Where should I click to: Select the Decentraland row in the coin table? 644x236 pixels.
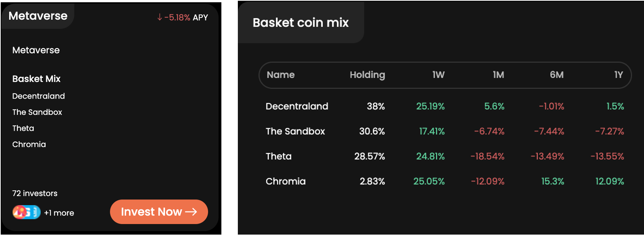[297, 106]
